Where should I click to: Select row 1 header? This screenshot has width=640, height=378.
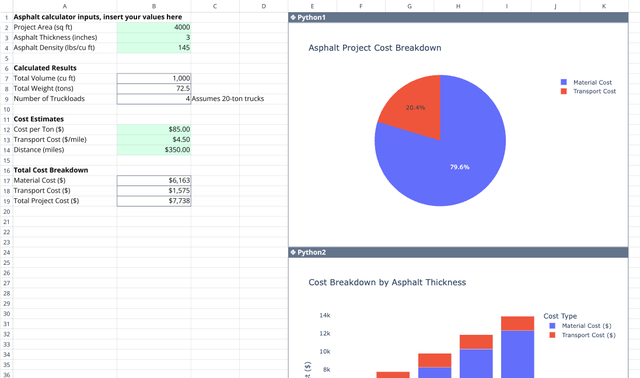[x=7, y=18]
